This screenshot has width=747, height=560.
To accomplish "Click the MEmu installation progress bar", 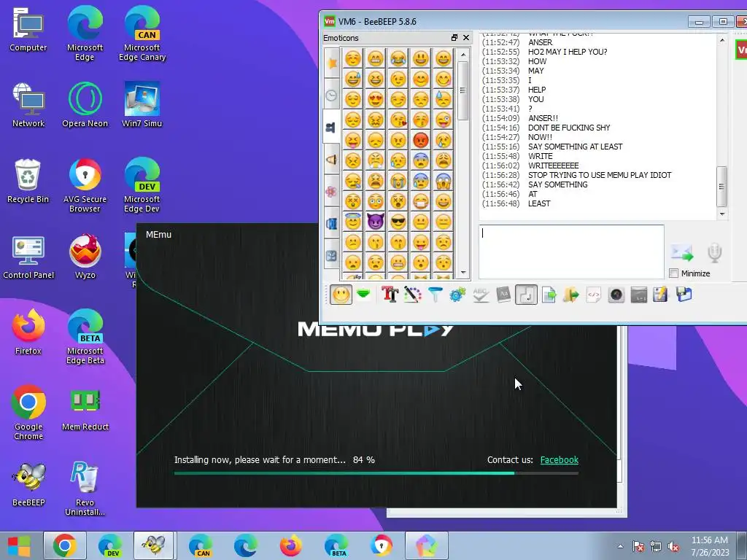I will 376,473.
